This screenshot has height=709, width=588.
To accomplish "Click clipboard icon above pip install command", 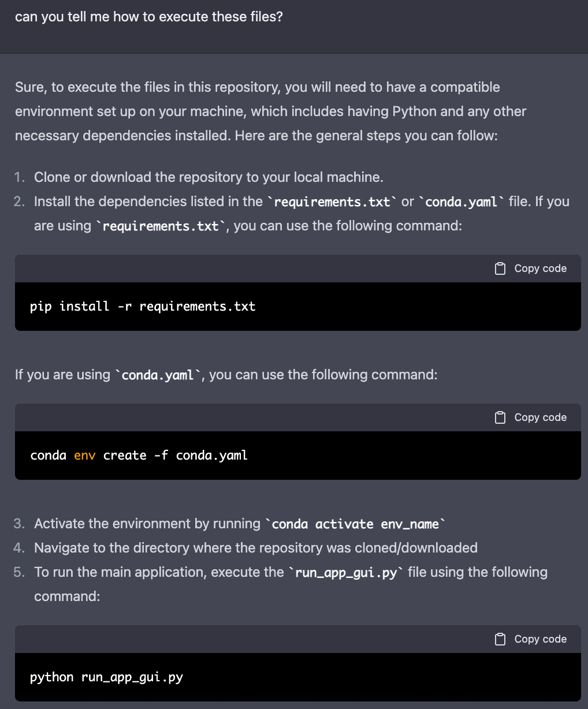I will (500, 268).
